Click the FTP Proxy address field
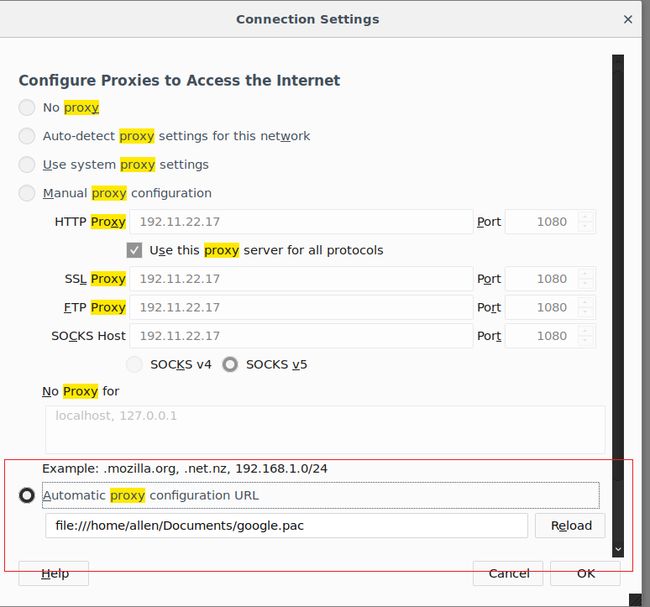 [x=301, y=308]
